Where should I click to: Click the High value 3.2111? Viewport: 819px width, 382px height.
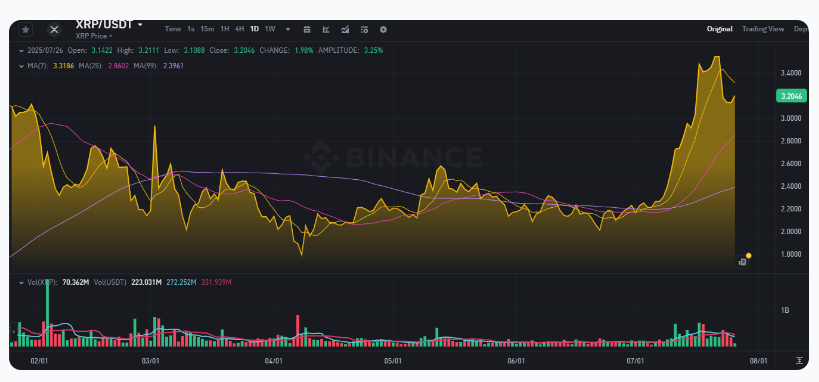[150, 51]
